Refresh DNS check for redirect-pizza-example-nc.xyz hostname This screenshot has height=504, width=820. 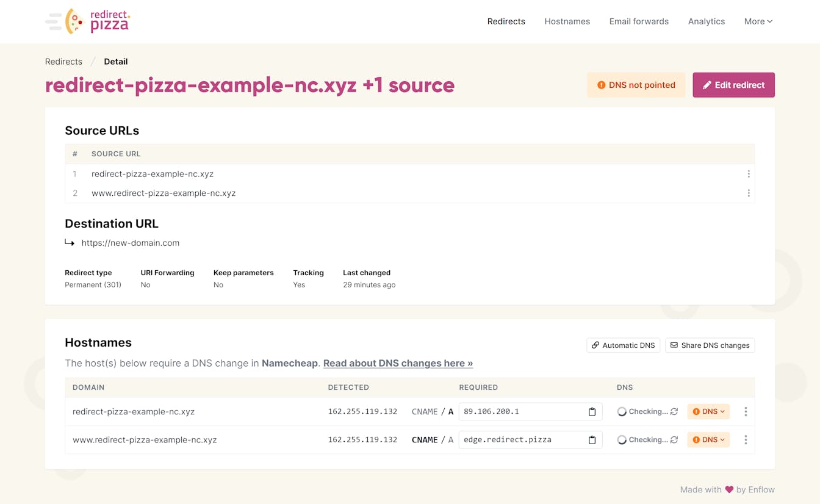pos(674,412)
